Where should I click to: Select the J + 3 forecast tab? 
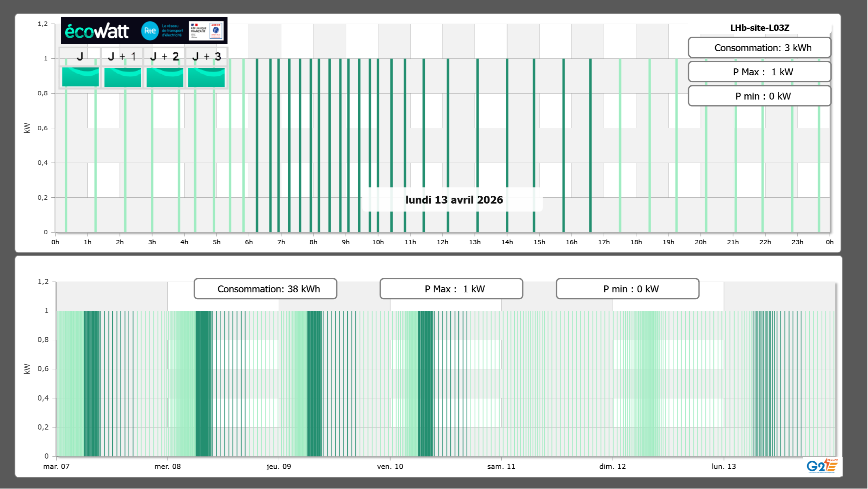[206, 56]
